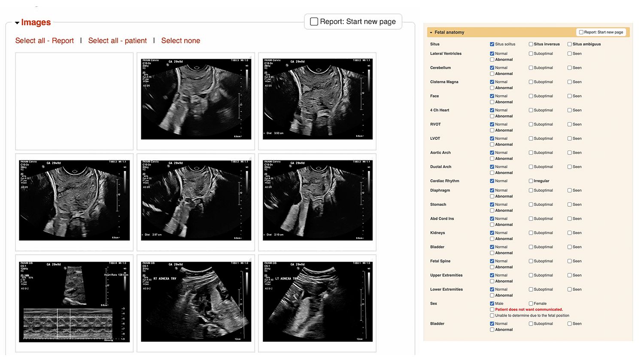The width and height of the screenshot is (644, 362).
Task: Toggle Normal for Cerebellum
Action: (x=492, y=68)
